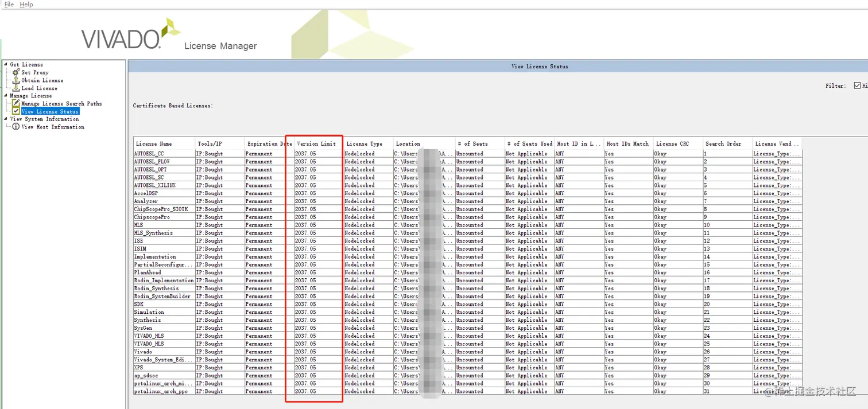Select the AUTOESL_OPT license name
Image resolution: width=868 pixels, height=409 pixels.
pos(150,170)
